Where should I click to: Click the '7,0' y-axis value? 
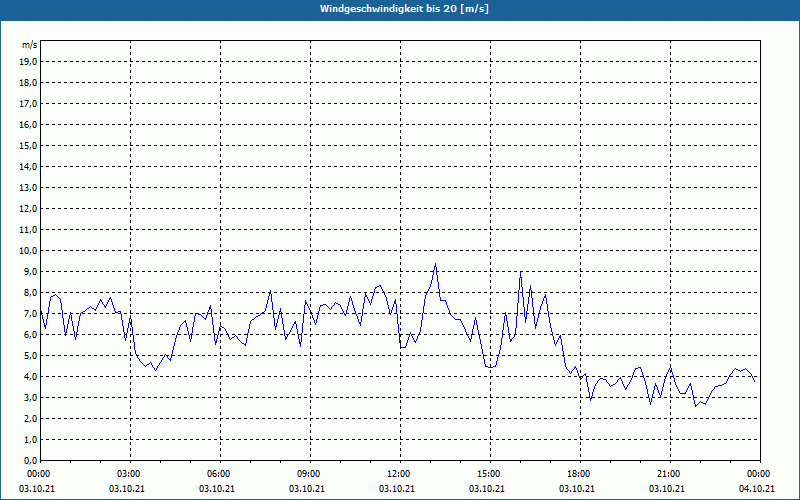pyautogui.click(x=30, y=313)
